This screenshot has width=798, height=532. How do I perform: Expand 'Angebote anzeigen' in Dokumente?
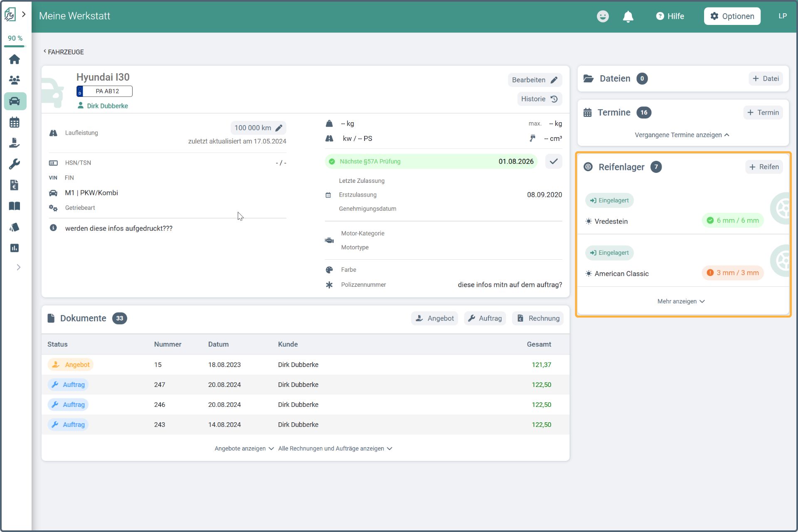click(x=244, y=448)
